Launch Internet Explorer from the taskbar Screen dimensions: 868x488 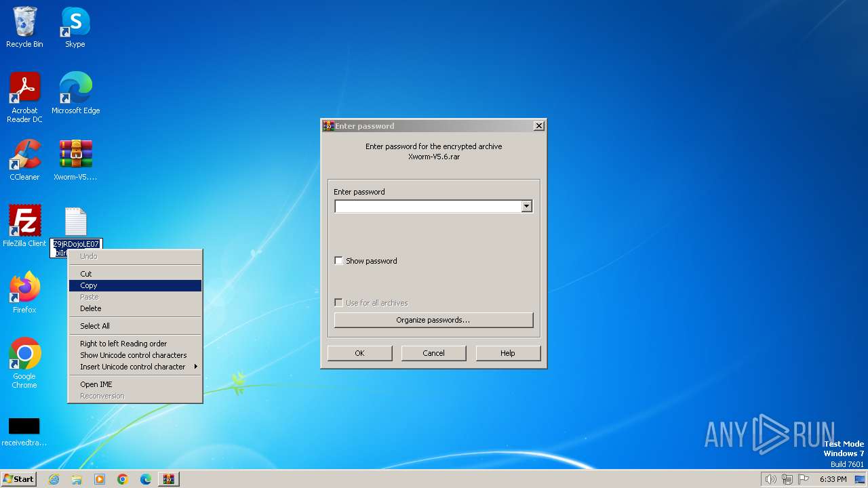[54, 479]
